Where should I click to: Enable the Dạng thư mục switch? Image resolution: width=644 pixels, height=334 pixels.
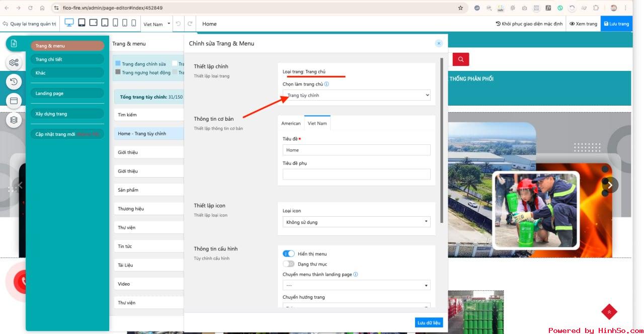(x=288, y=264)
